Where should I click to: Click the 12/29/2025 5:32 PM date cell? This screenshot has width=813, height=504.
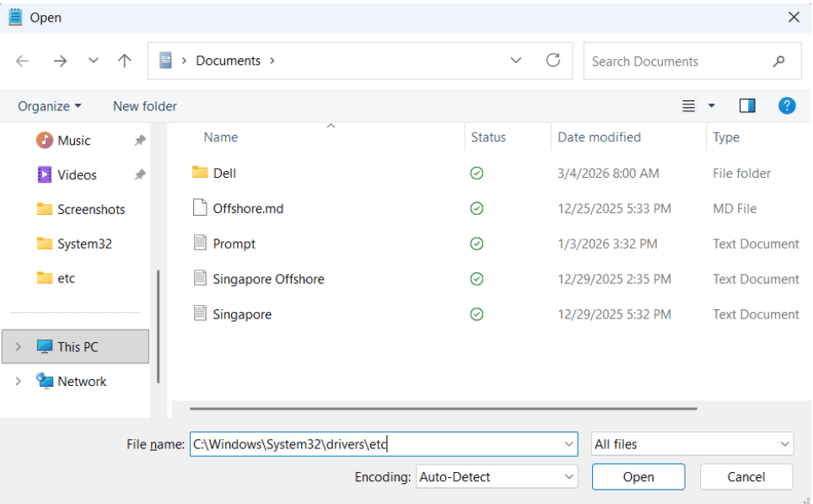point(614,314)
